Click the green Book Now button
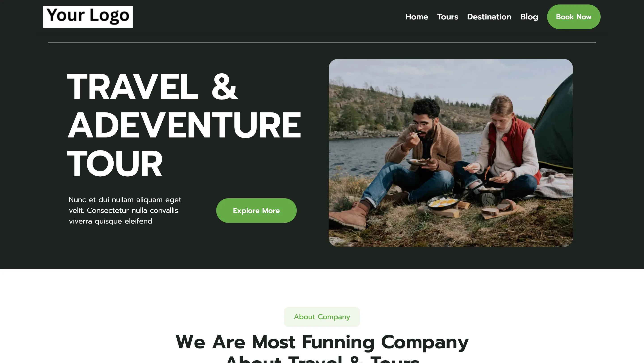The width and height of the screenshot is (644, 363). pyautogui.click(x=574, y=17)
